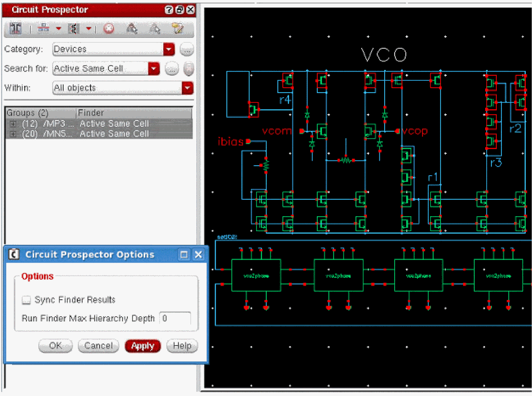
Task: Click the red circular X toolbar icon
Action: point(108,29)
